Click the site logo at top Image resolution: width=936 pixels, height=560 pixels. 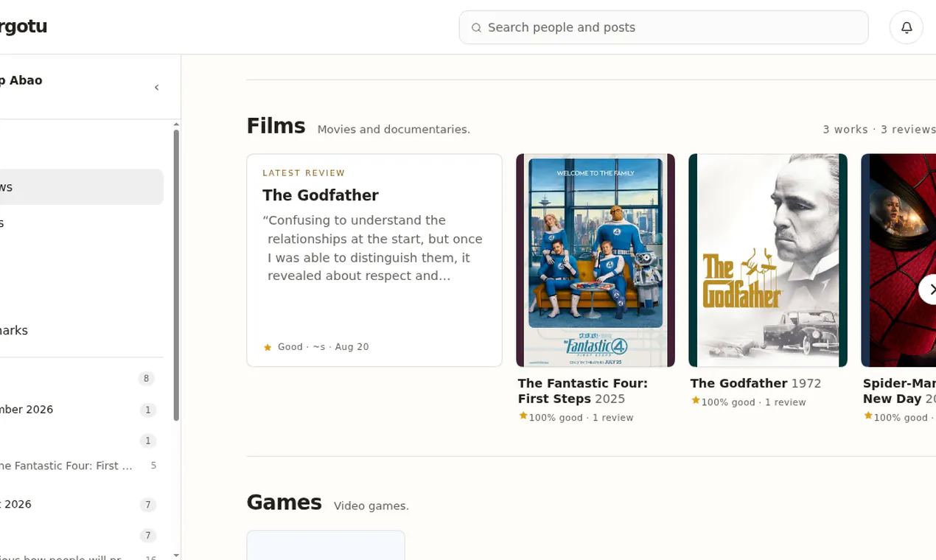(23, 27)
